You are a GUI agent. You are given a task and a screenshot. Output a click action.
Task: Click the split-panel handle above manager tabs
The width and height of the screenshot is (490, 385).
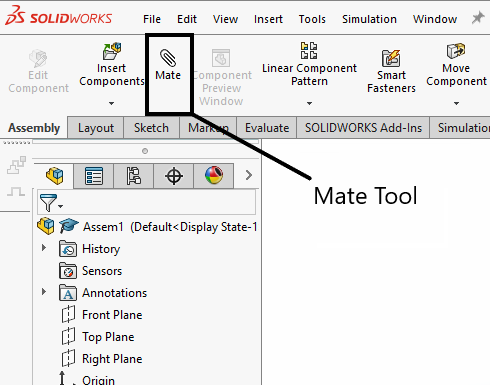(x=145, y=151)
